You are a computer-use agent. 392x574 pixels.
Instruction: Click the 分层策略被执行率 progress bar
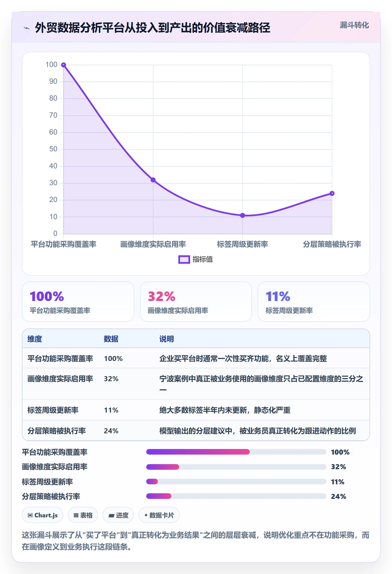(x=236, y=496)
